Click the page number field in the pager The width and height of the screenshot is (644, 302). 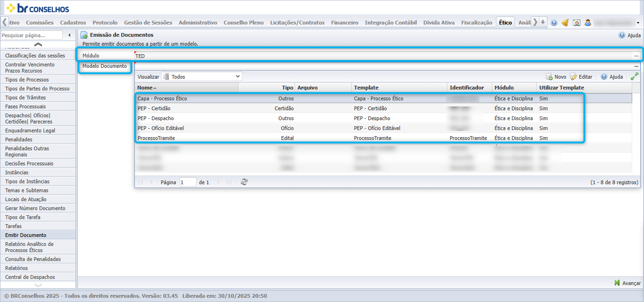tap(188, 182)
